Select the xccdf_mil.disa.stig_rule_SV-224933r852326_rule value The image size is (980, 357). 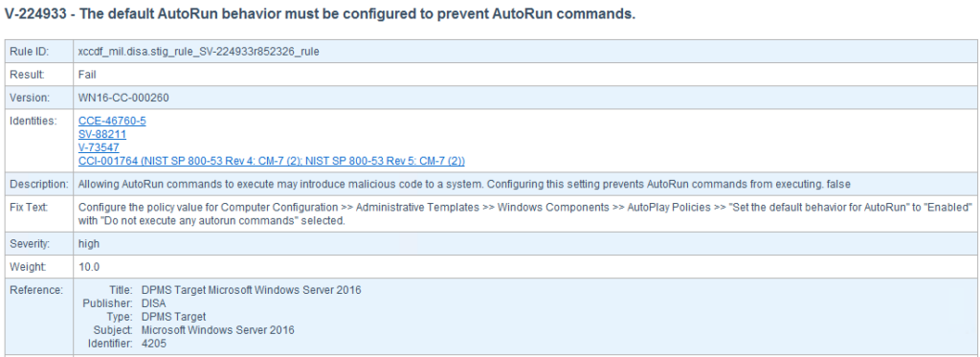pos(199,52)
